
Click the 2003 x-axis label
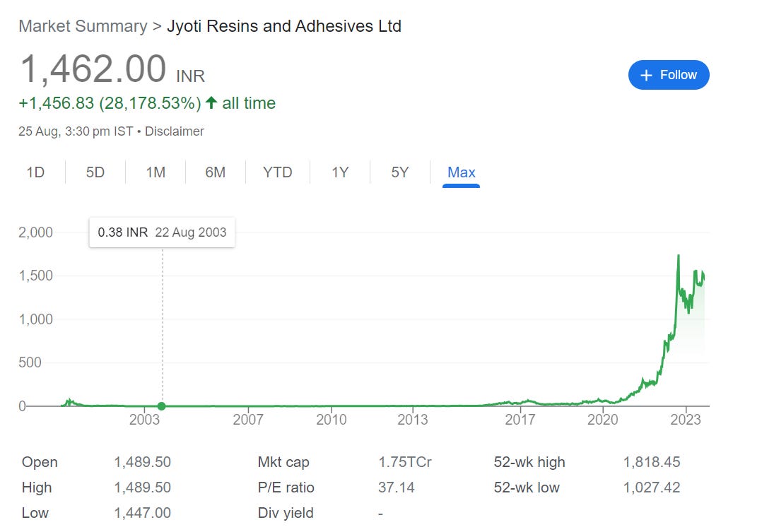144,420
